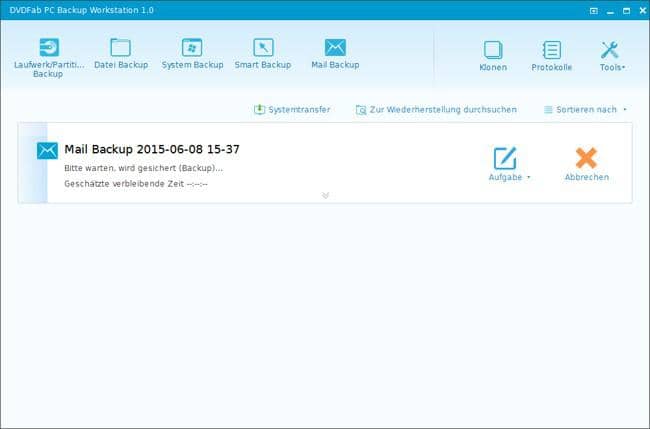Open Laufwerk/Partition Backup

pos(49,58)
